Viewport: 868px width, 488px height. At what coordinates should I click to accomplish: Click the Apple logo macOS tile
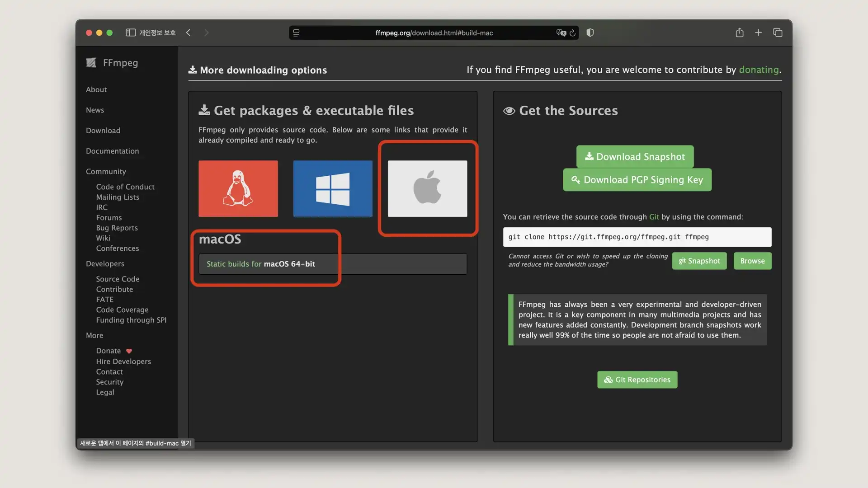click(x=428, y=188)
